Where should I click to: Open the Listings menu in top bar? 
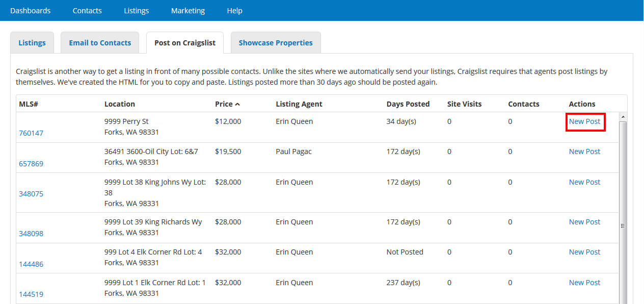(x=137, y=10)
